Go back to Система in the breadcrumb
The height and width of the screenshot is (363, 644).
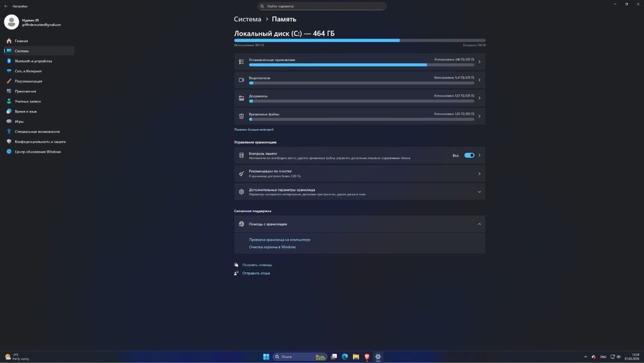pos(247,19)
